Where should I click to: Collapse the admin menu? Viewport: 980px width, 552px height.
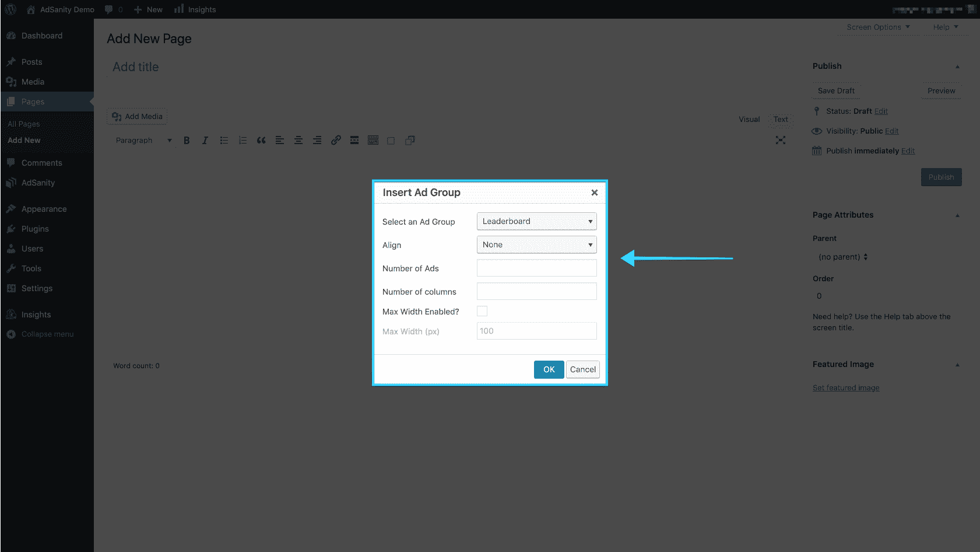47,334
